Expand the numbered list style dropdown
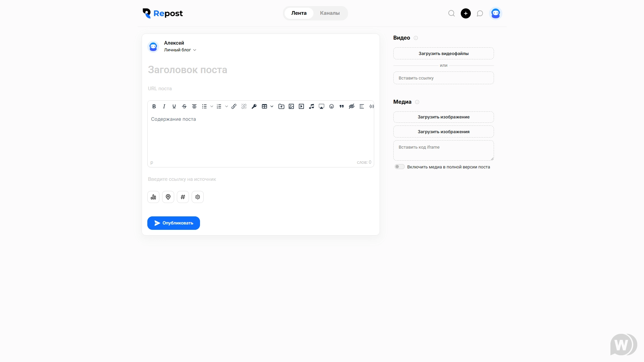Screen dimensions: 644x362 [x=227, y=106]
